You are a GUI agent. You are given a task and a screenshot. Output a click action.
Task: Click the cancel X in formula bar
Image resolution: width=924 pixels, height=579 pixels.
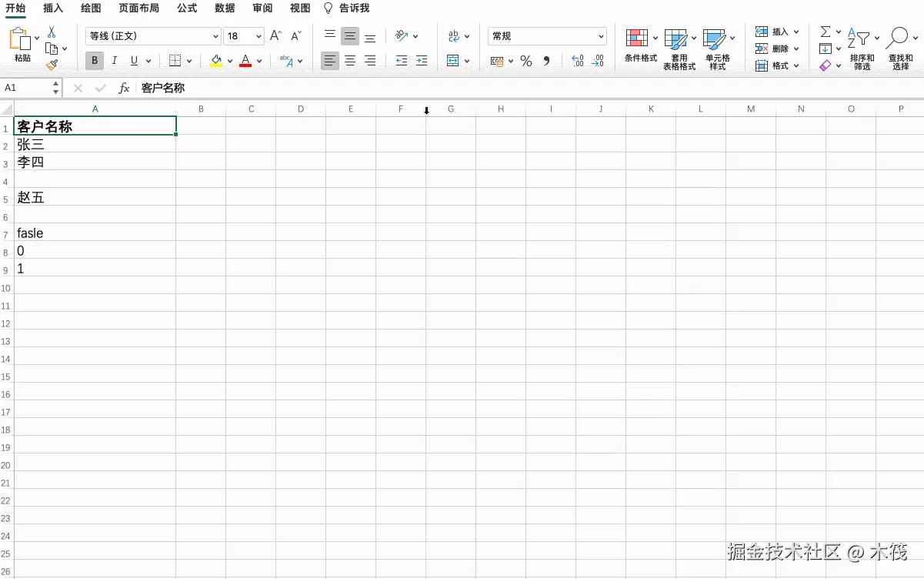click(78, 89)
